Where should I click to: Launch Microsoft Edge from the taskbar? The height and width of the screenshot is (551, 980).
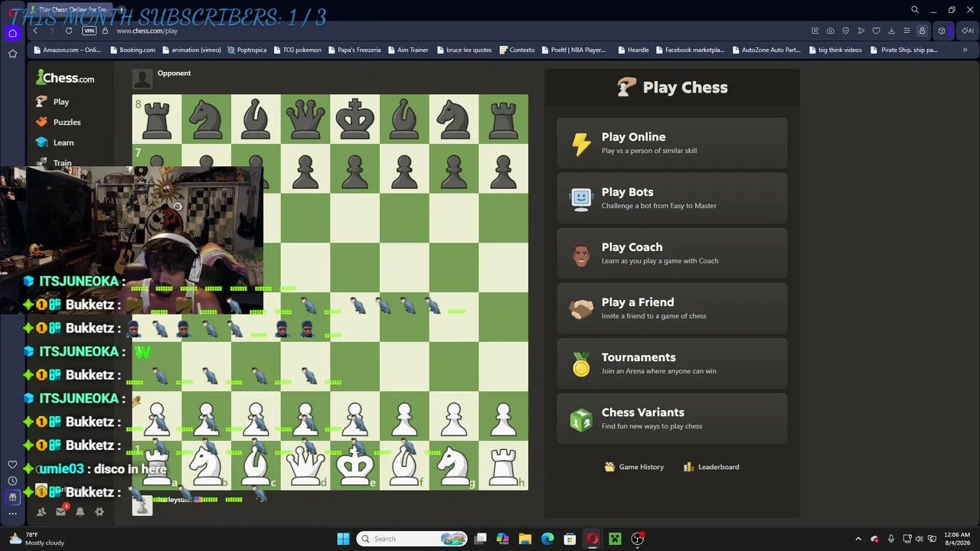[547, 539]
